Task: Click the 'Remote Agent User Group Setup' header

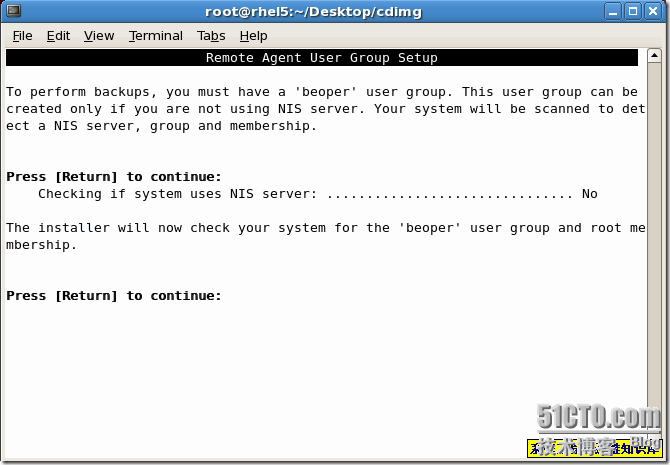Action: tap(322, 58)
